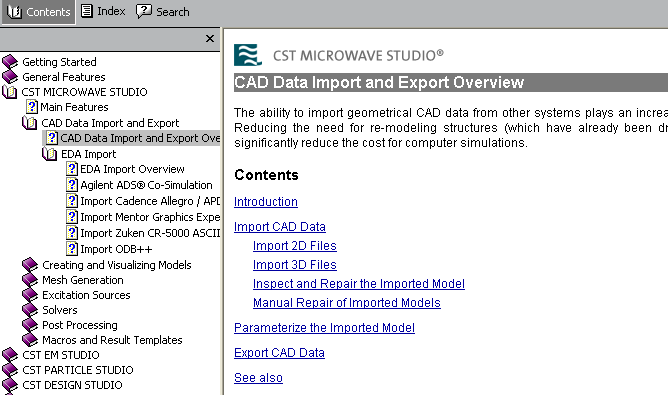The height and width of the screenshot is (395, 668).
Task: Collapse the CST MICROWAVE STUDIO open book icon
Action: 9,92
